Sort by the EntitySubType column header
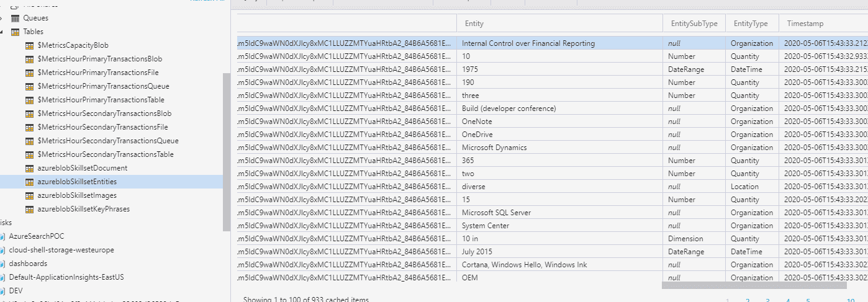This screenshot has width=868, height=302. tap(694, 24)
